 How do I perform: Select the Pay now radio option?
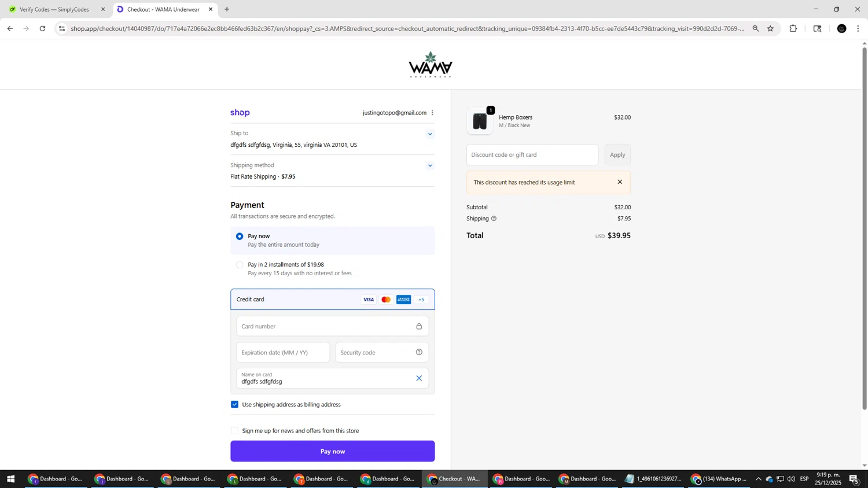[x=240, y=236]
